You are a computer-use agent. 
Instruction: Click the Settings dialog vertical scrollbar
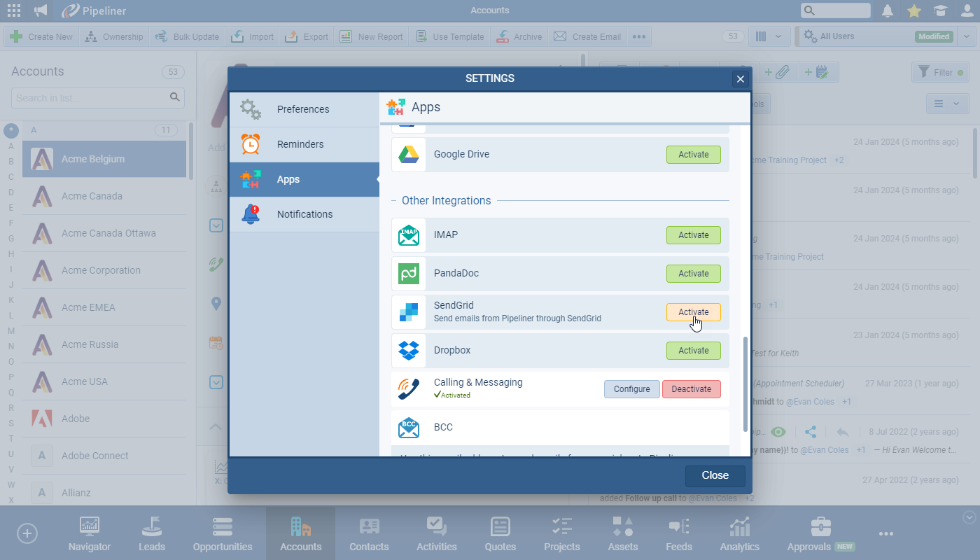click(x=745, y=384)
